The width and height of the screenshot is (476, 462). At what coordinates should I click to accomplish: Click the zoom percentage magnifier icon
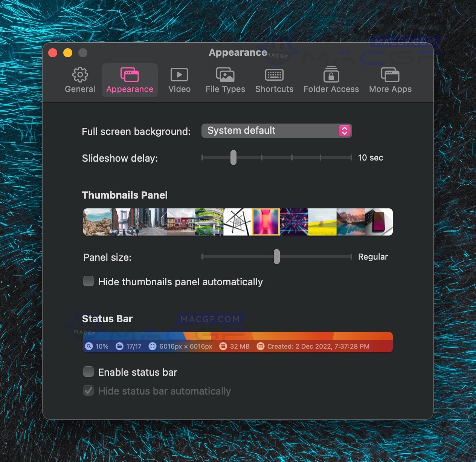(89, 346)
